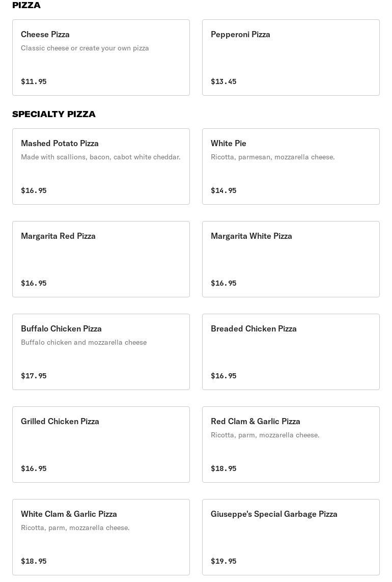Click the Specialty Pizza section heading
This screenshot has width=392, height=582.
[x=54, y=114]
